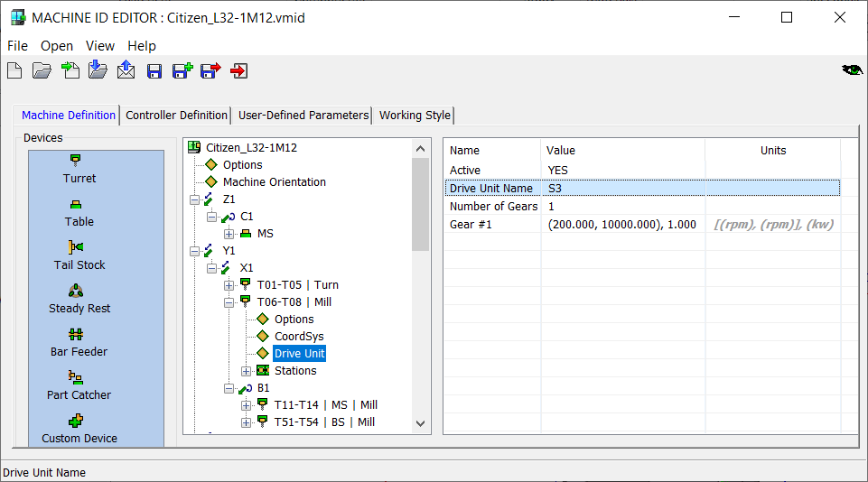
Task: Collapse the C1 tree node
Action: [211, 217]
